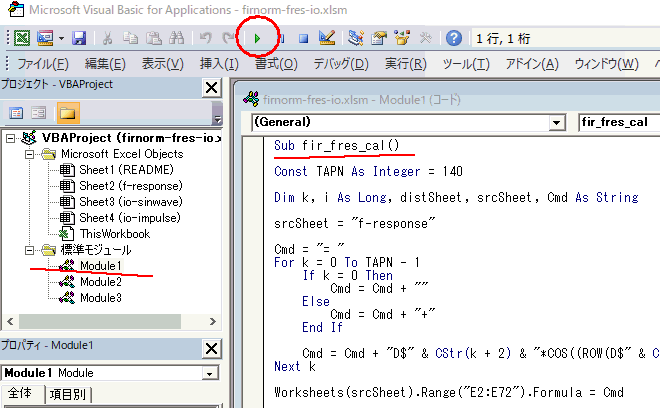Click the Redo arrow icon
Screen dimensions: 660x408
tap(228, 38)
